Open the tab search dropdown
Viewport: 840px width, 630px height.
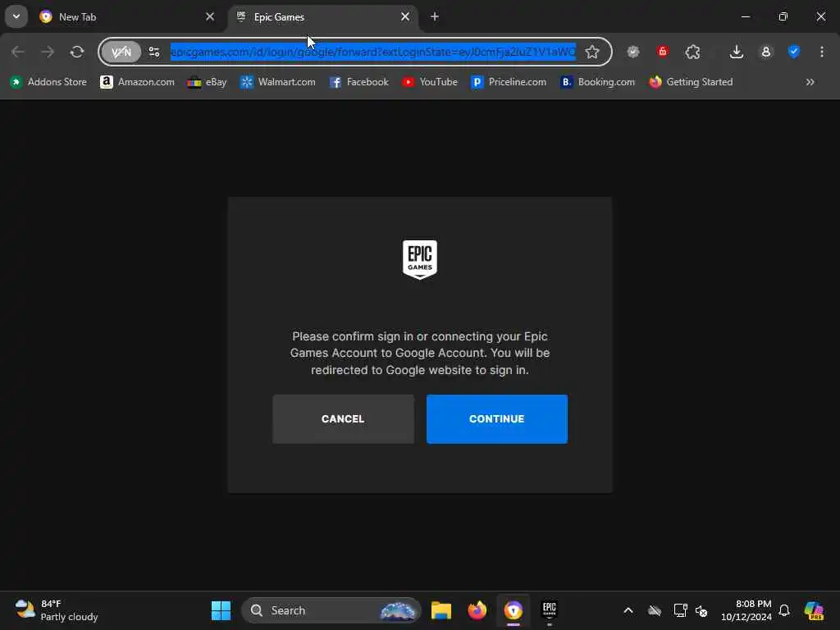[16, 16]
